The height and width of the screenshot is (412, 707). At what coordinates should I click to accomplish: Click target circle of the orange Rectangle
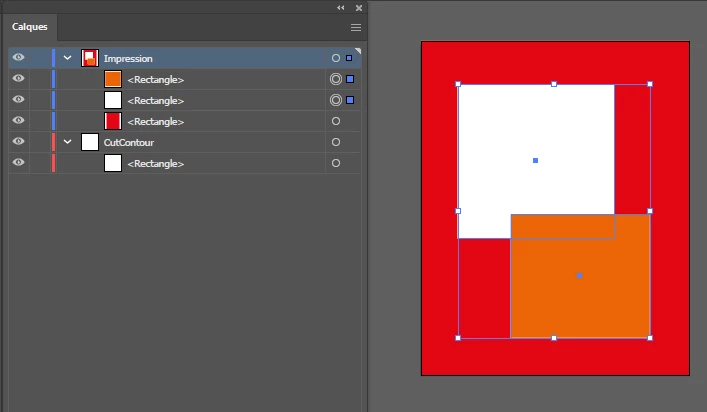tap(335, 79)
